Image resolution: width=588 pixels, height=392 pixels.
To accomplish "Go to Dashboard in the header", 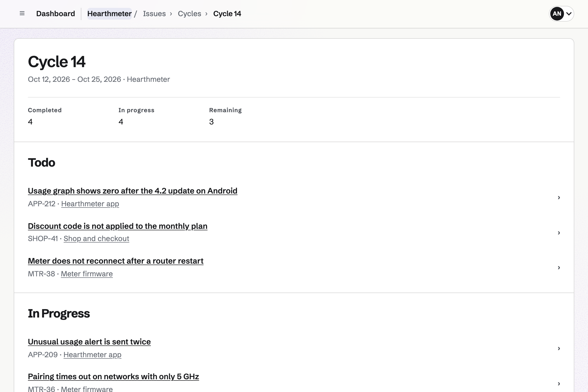I will tap(56, 13).
